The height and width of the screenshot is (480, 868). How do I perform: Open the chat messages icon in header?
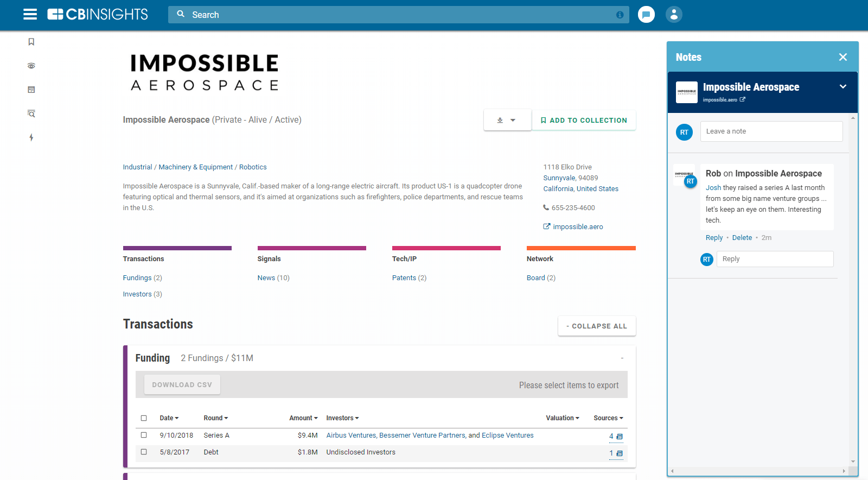[x=646, y=15]
